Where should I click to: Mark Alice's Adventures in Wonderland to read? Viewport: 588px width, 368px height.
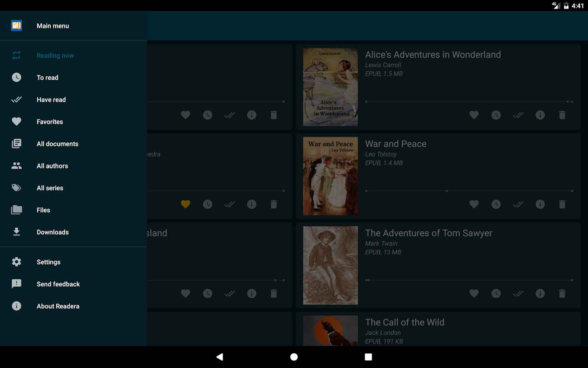pyautogui.click(x=496, y=115)
